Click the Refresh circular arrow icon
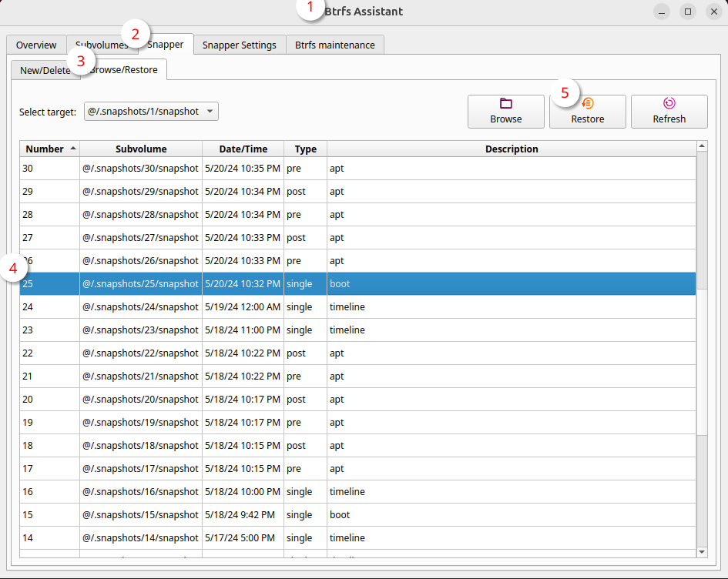 (x=669, y=103)
